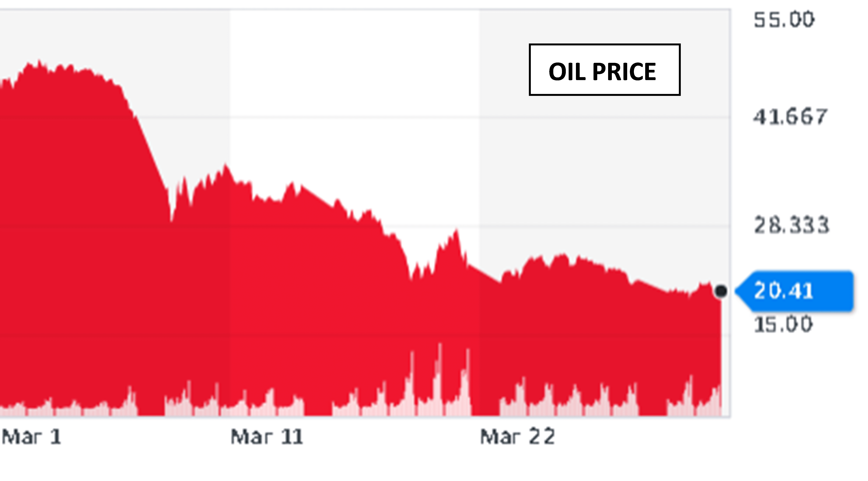Click the 41.667 price axis label
This screenshot has height=481, width=868.
click(x=790, y=117)
